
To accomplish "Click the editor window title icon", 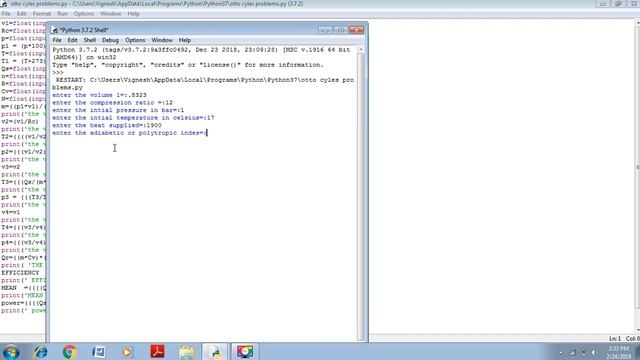I will click(x=4, y=4).
